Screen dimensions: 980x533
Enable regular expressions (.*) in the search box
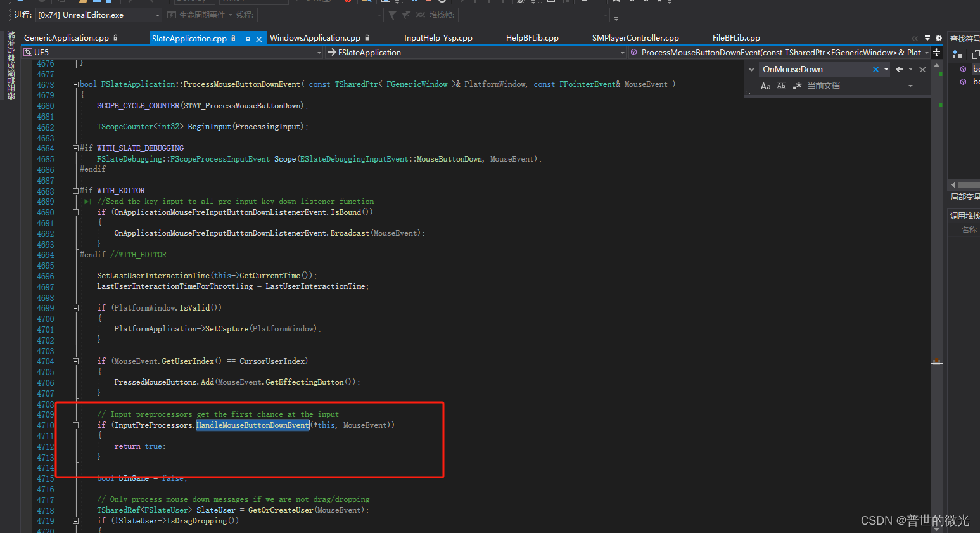click(x=797, y=86)
